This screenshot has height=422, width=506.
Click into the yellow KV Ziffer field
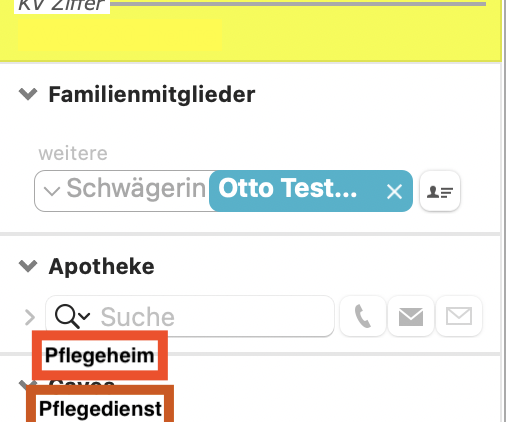(120, 35)
